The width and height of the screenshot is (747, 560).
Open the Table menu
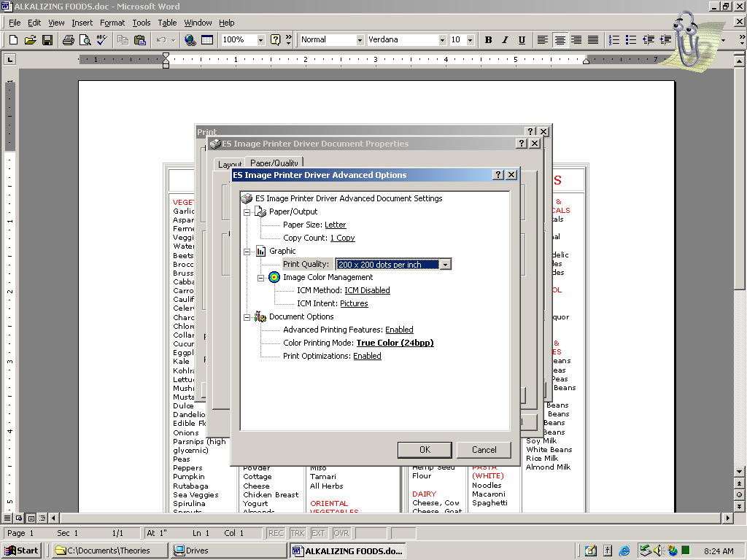coord(167,23)
